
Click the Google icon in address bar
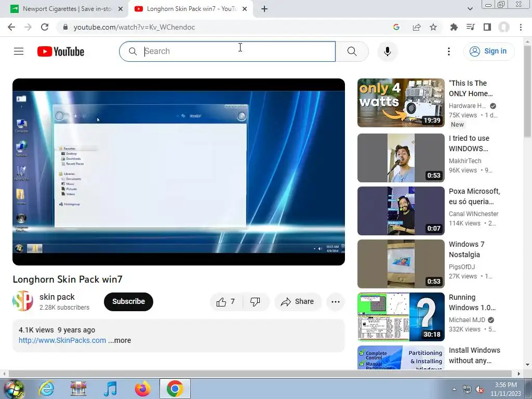pos(396,27)
